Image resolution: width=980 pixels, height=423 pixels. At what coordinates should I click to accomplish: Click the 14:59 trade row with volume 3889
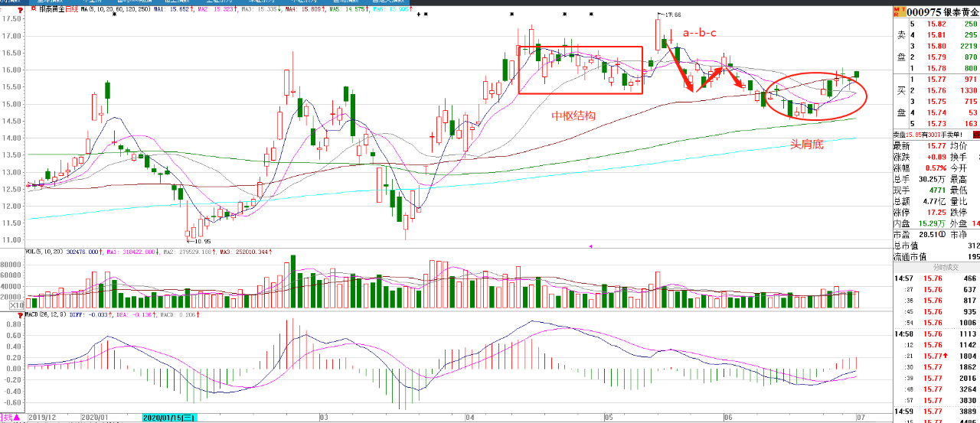(936, 412)
